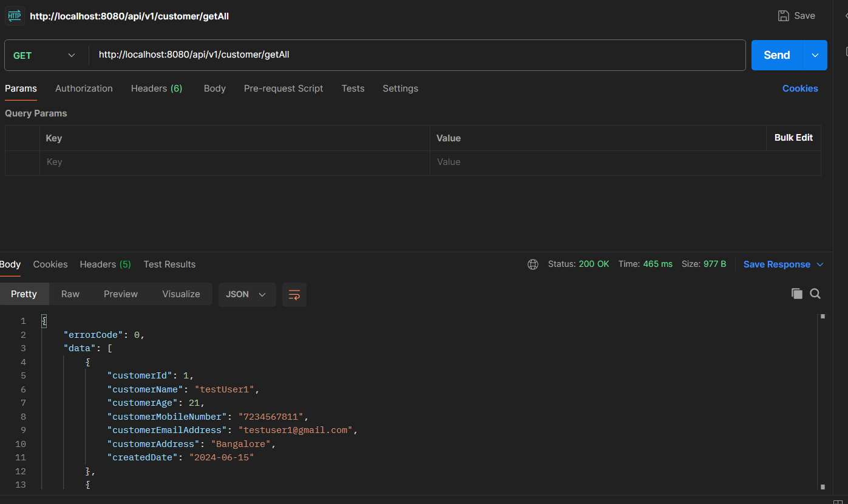848x504 pixels.
Task: Expand the Save Response chevron menu
Action: [820, 264]
